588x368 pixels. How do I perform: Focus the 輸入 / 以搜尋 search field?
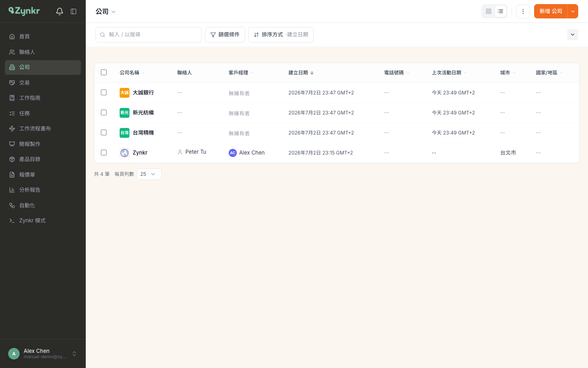(x=149, y=35)
